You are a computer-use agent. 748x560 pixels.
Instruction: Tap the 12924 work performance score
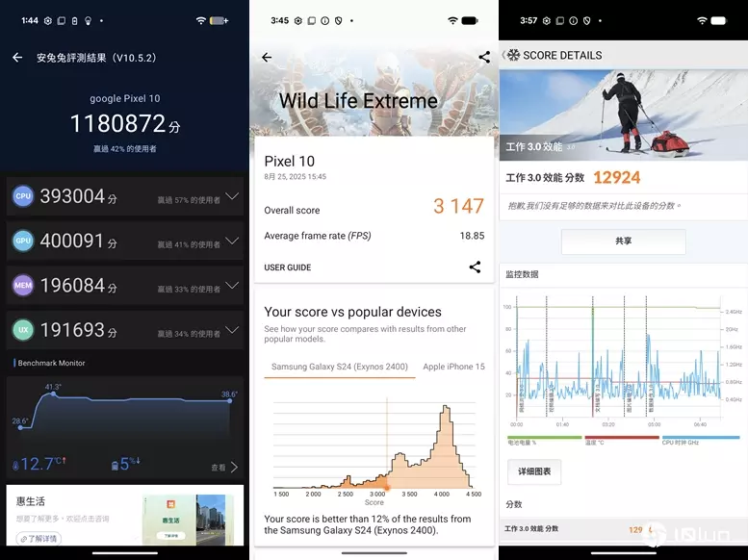(x=616, y=178)
